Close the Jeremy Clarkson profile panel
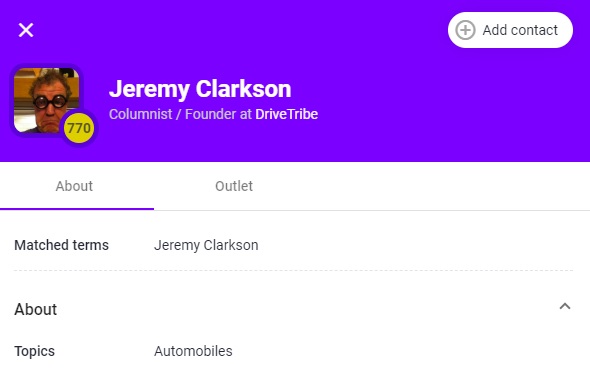Image resolution: width=590 pixels, height=373 pixels. click(26, 30)
